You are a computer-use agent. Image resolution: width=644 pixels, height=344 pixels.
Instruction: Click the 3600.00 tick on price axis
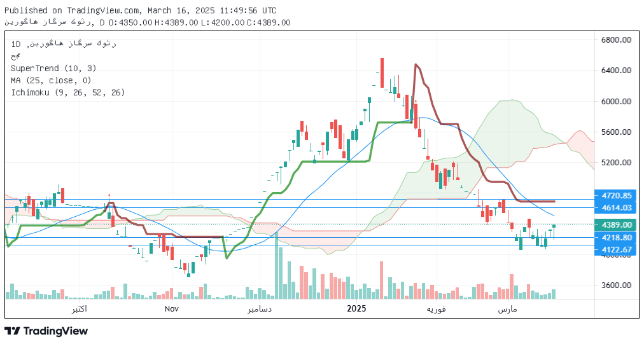pos(616,286)
